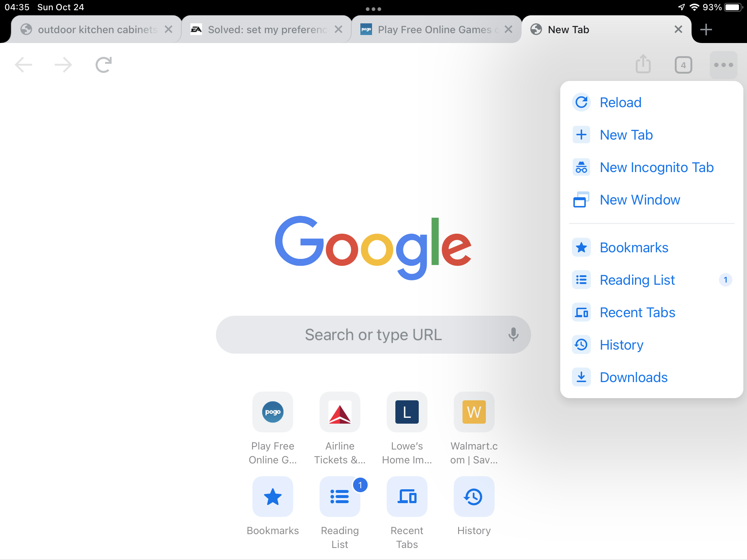
Task: Open Reading List from the menu
Action: pos(651,280)
